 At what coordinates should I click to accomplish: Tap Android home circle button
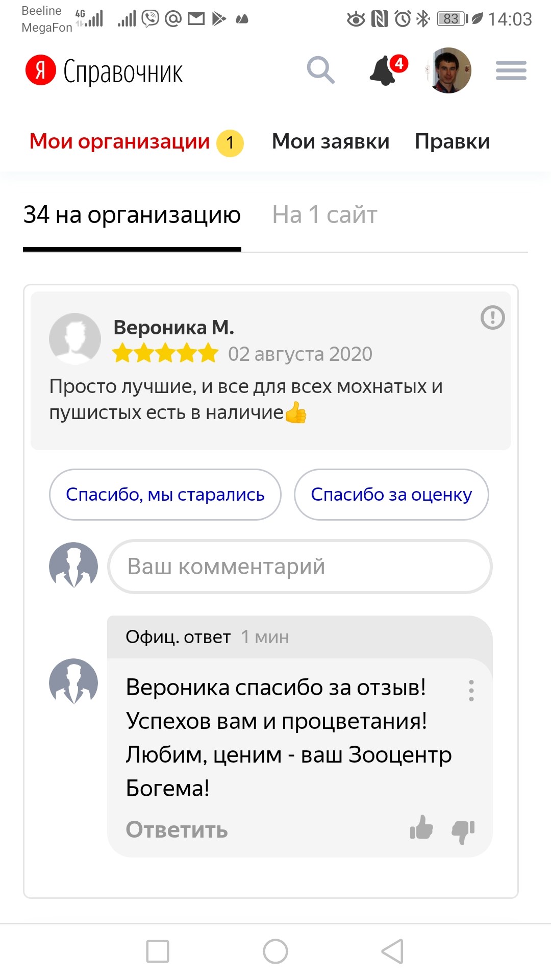(275, 951)
